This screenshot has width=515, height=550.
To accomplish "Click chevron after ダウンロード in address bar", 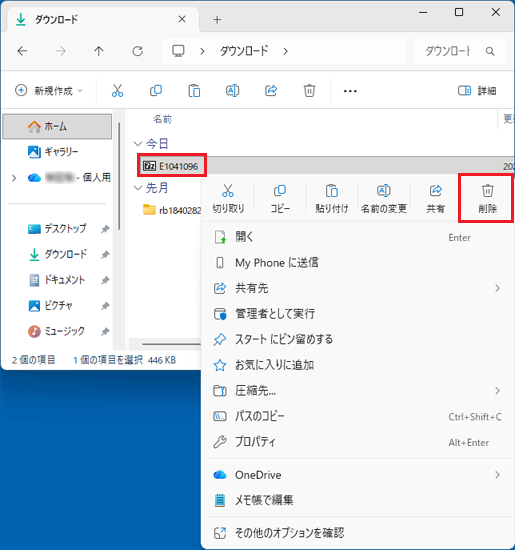I will point(286,52).
